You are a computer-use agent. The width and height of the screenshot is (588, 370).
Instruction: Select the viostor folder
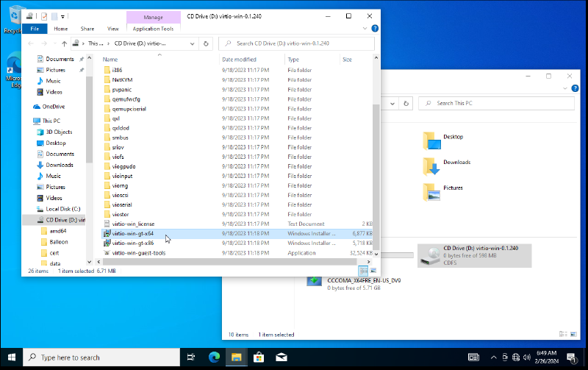(121, 214)
